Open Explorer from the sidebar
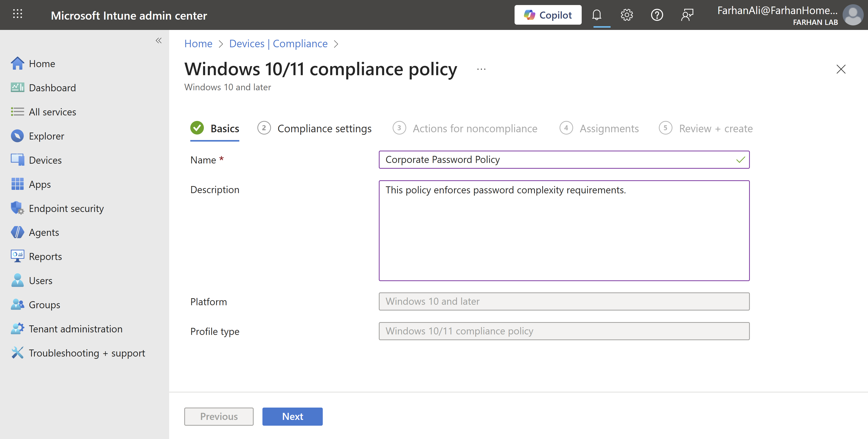The width and height of the screenshot is (868, 439). pyautogui.click(x=46, y=136)
